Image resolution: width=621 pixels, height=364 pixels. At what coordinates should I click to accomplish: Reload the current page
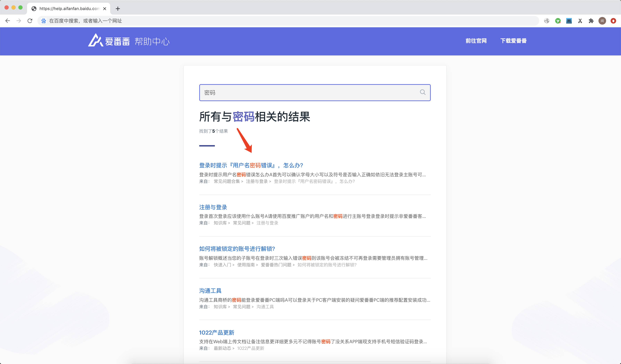[x=30, y=21]
